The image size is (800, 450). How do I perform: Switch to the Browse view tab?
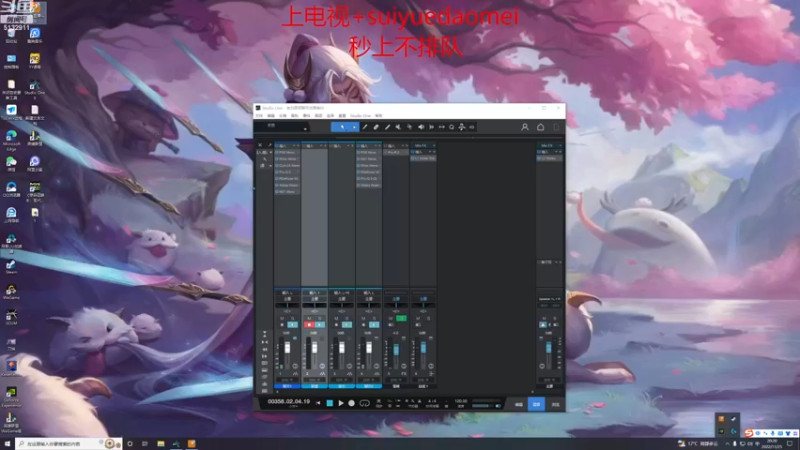pos(555,404)
